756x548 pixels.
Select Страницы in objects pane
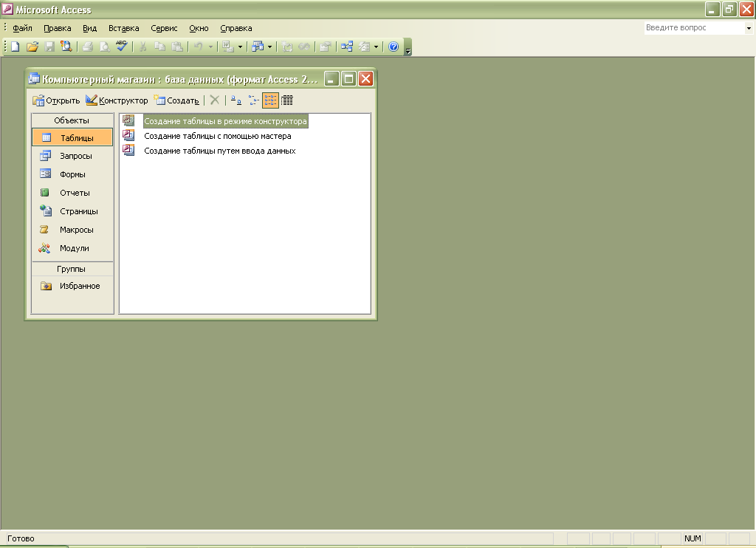pyautogui.click(x=72, y=210)
